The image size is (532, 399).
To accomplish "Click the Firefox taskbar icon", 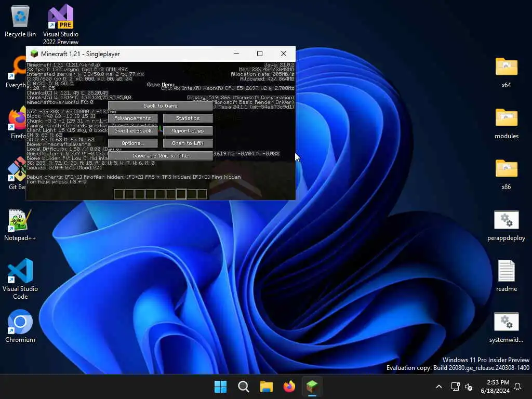I will [289, 387].
